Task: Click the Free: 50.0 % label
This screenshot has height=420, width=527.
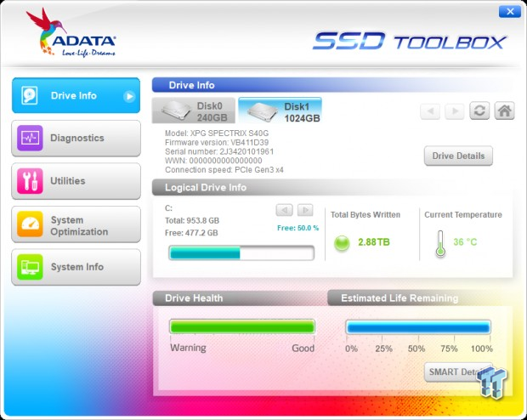Action: 297,228
